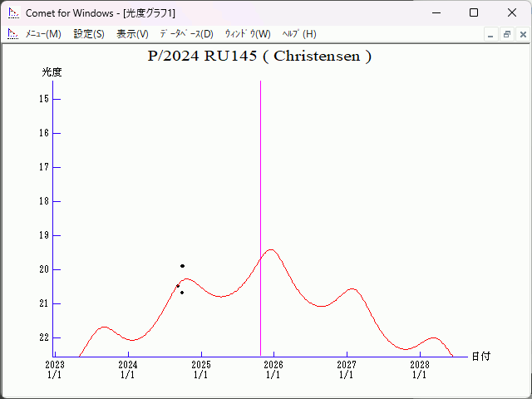Click the graph title P/2024 RU145 (Christensen)
Image resolution: width=532 pixels, height=399 pixels.
(259, 57)
